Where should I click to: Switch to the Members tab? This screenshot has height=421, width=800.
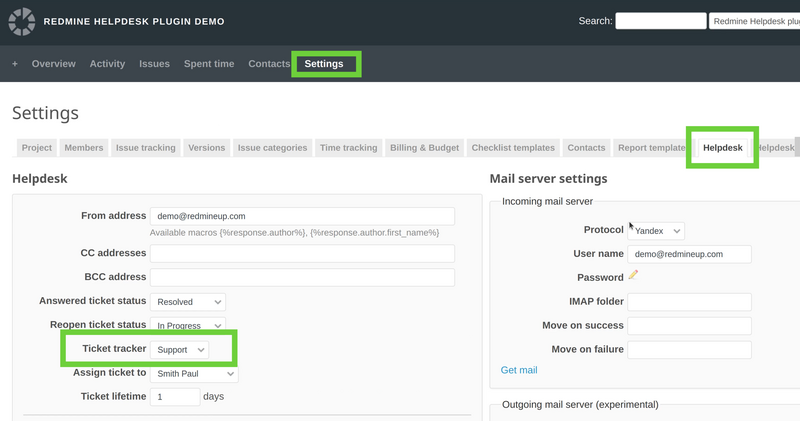tap(84, 147)
